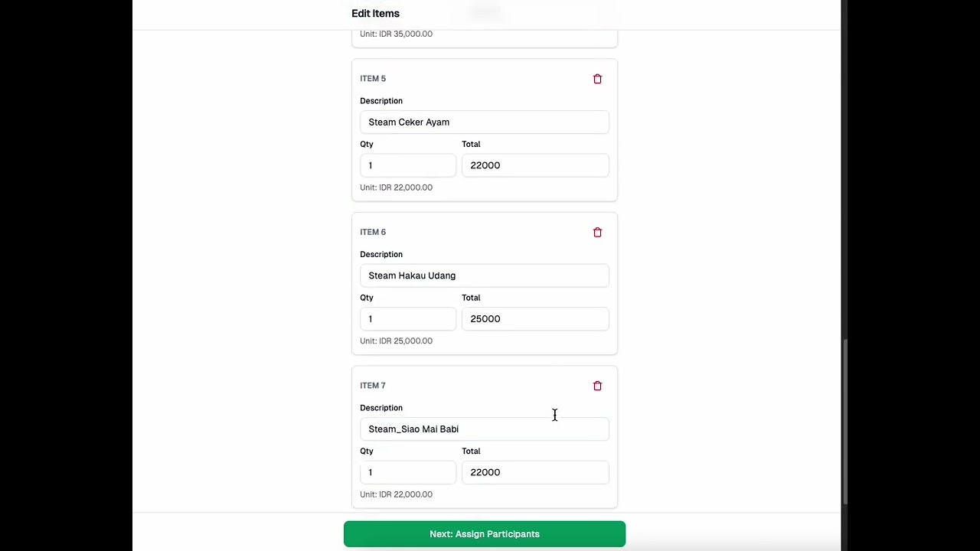Select Item 7 Total field showing 22000
The height and width of the screenshot is (551, 980).
[535, 472]
